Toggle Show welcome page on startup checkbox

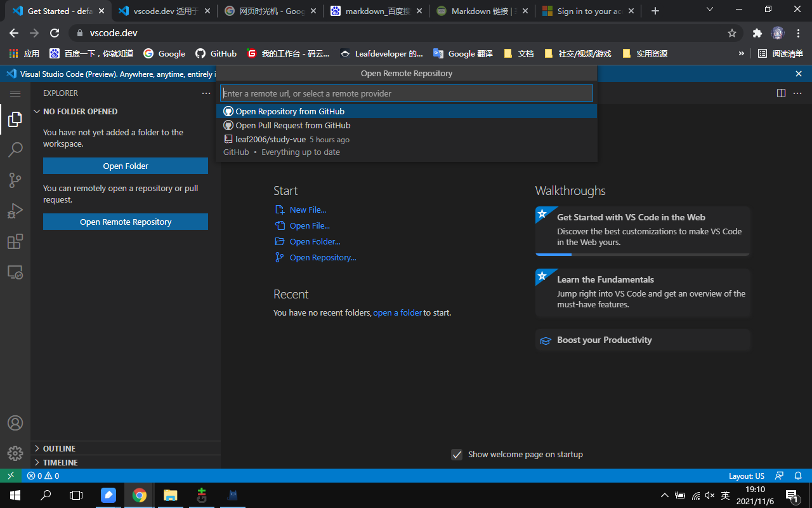tap(456, 455)
